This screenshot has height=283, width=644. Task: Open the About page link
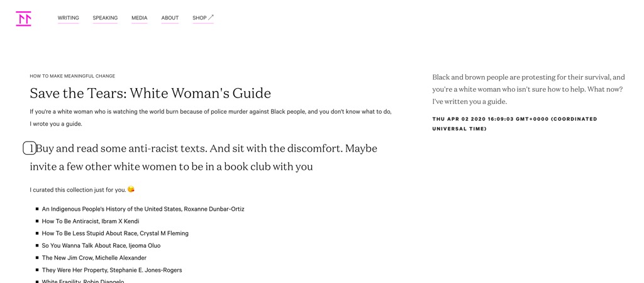pos(170,18)
